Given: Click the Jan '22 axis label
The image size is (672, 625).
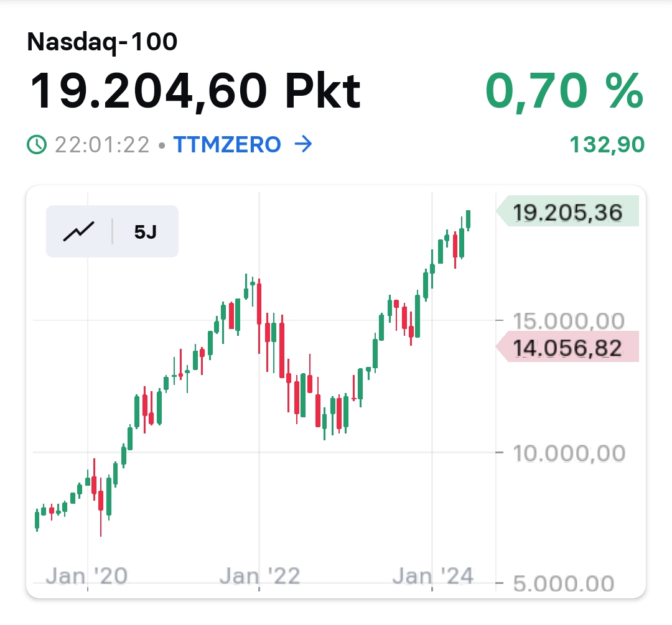Looking at the screenshot, I should (x=259, y=576).
